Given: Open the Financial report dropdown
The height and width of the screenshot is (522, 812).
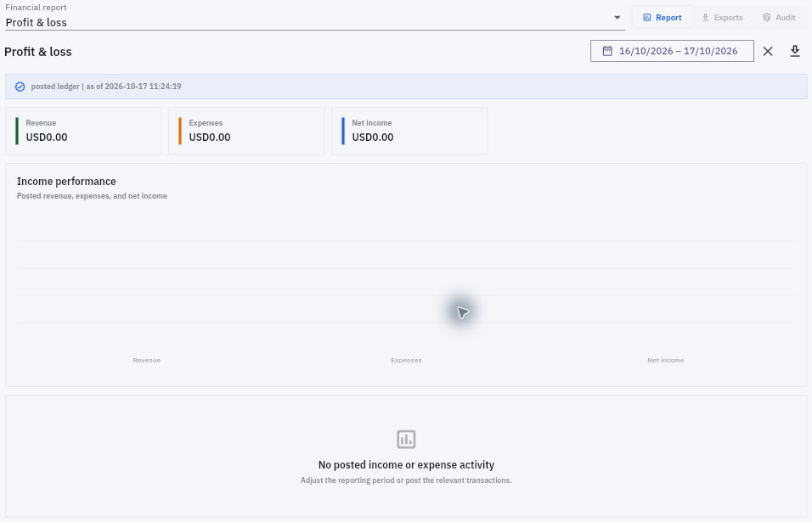Looking at the screenshot, I should point(315,17).
